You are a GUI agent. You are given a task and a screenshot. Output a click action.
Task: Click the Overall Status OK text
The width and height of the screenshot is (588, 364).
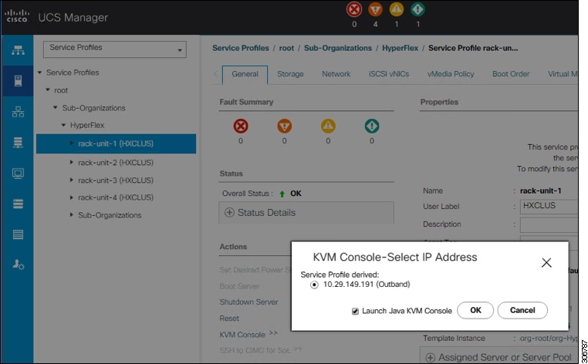[x=296, y=194]
